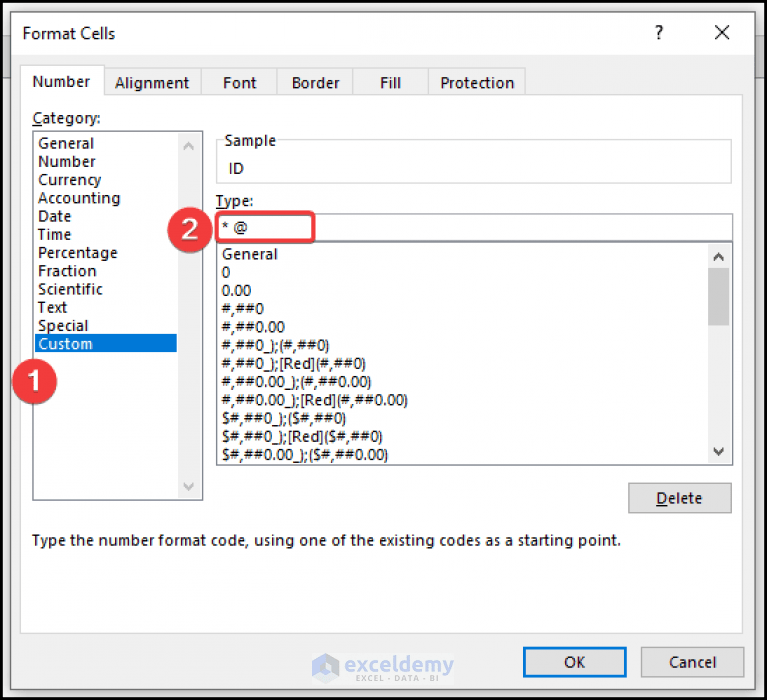Select the #,##0 format code

point(462,309)
